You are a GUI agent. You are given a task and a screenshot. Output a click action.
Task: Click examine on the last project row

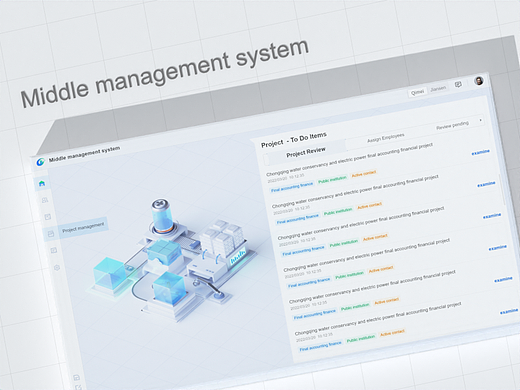[x=509, y=311]
